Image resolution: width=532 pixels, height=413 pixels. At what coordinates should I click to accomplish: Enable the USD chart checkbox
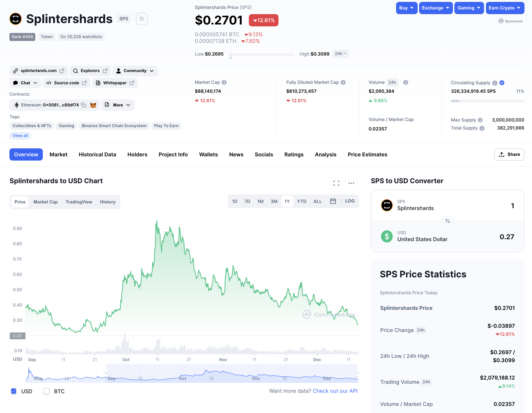(x=14, y=391)
